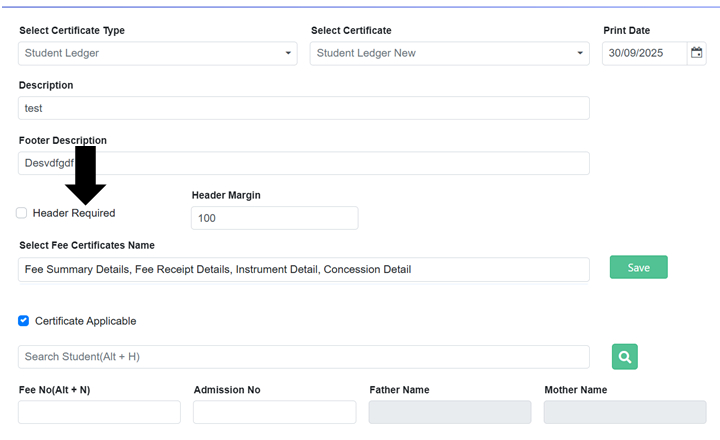
Task: Click the Search Student box
Action: click(303, 357)
